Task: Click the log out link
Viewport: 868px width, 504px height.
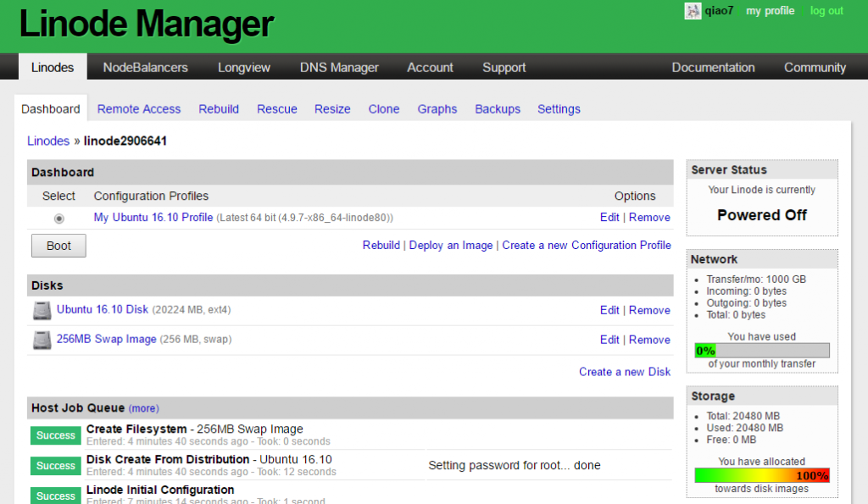Action: point(826,10)
